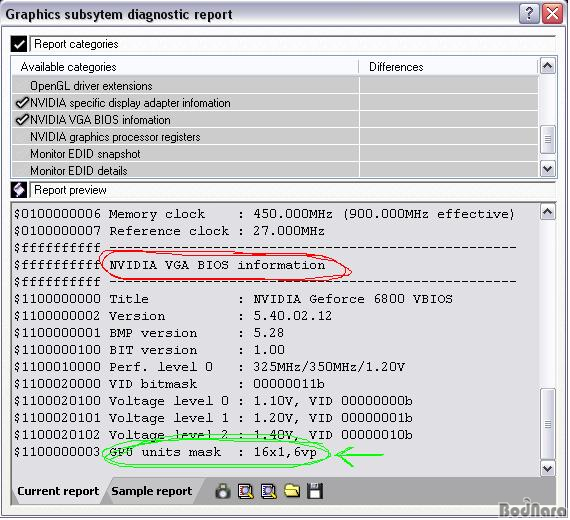Click the BMP version 5.28 line
Image resolution: width=570 pixels, height=520 pixels.
[149, 333]
